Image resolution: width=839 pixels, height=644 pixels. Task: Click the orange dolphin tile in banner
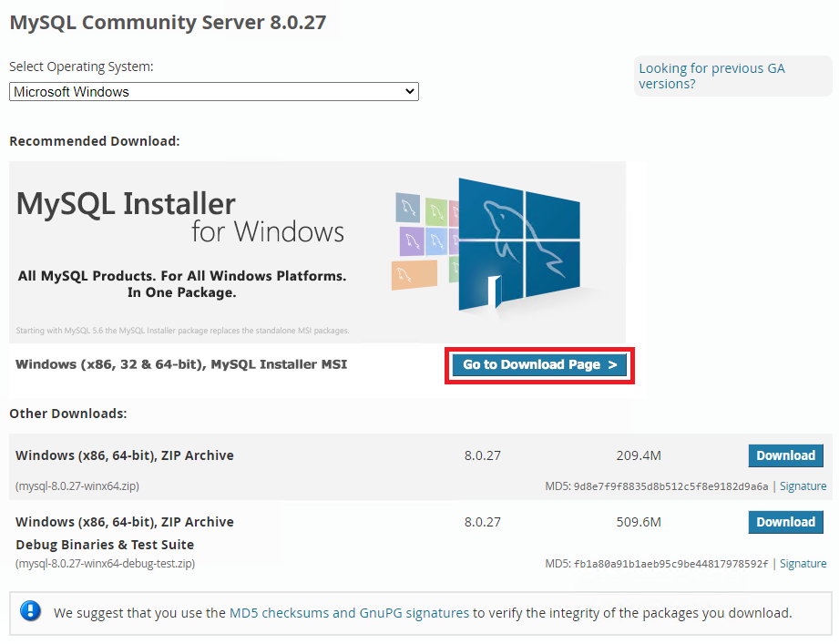(x=414, y=275)
